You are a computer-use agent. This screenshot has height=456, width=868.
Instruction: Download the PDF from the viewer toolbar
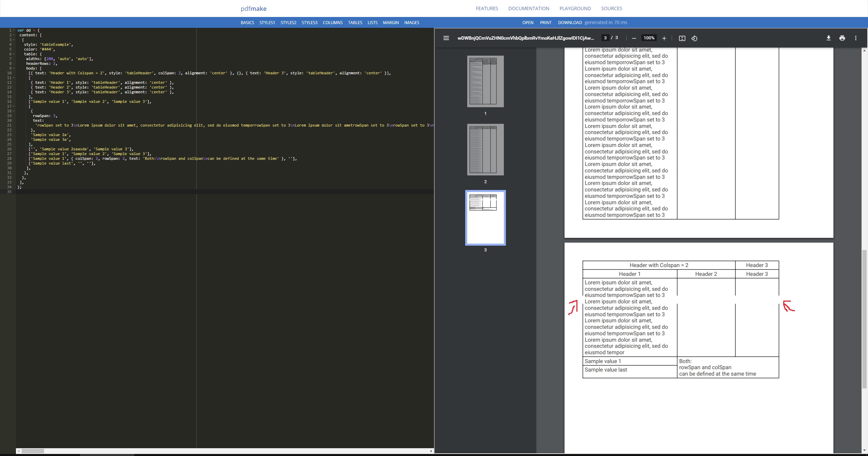(x=828, y=38)
